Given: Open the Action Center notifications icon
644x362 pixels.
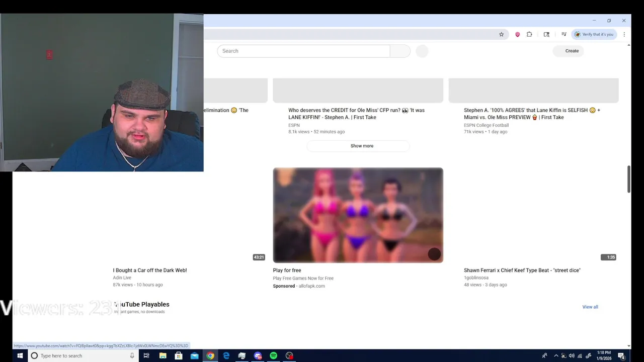Looking at the screenshot, I should tap(621, 355).
